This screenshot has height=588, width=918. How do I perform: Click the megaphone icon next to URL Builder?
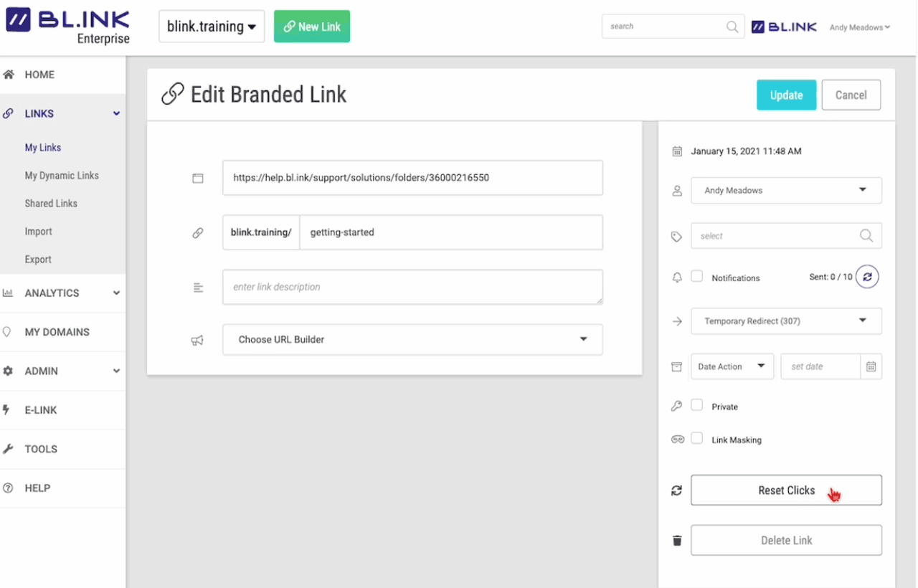click(x=198, y=340)
